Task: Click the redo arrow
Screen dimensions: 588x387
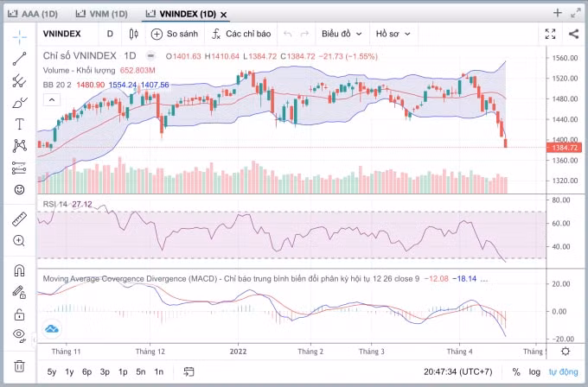Action: coord(304,34)
